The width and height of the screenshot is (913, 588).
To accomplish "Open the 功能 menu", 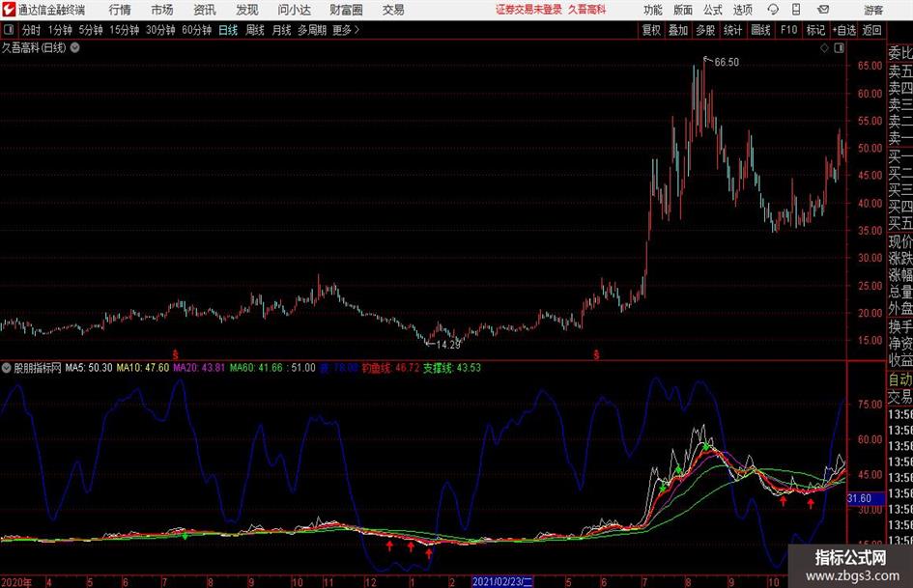I will point(653,10).
